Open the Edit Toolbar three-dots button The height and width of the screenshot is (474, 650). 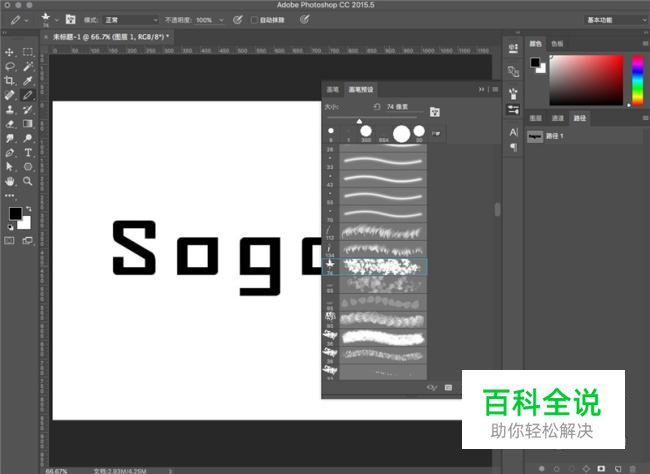click(x=9, y=195)
